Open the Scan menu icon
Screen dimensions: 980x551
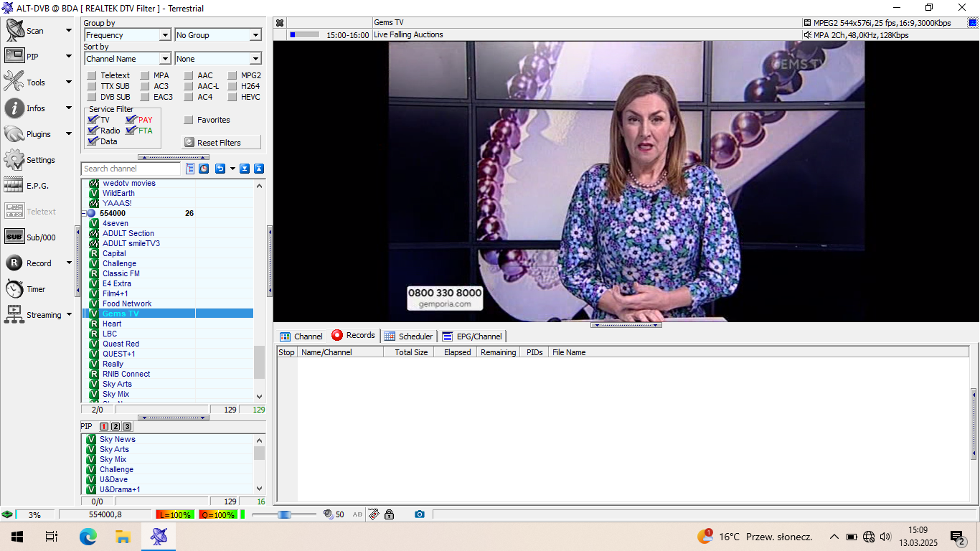(14, 31)
